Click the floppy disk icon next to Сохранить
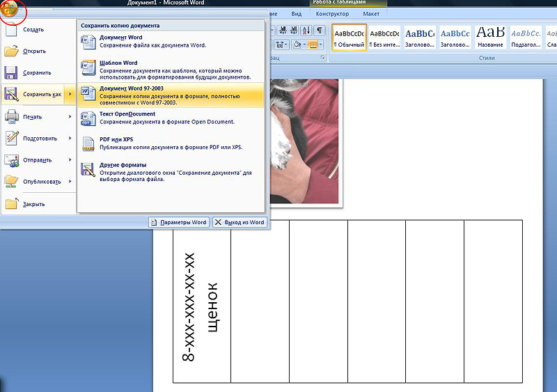The height and width of the screenshot is (392, 557). coord(11,72)
